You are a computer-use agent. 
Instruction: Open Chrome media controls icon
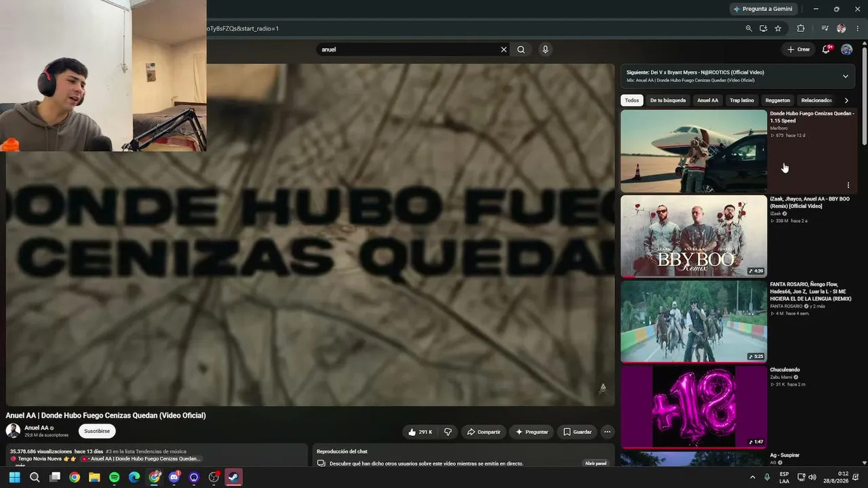[825, 28]
